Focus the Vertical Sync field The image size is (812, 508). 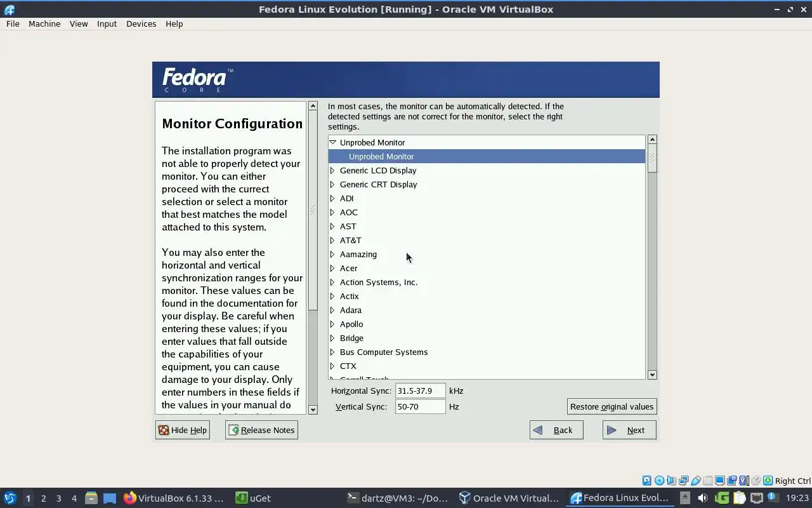[x=420, y=406]
